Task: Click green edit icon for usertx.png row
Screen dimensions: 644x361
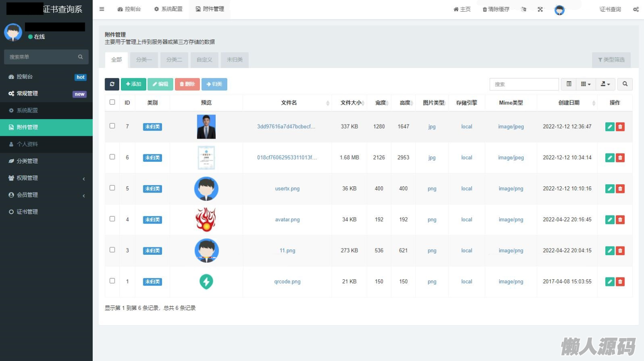Action: (610, 189)
